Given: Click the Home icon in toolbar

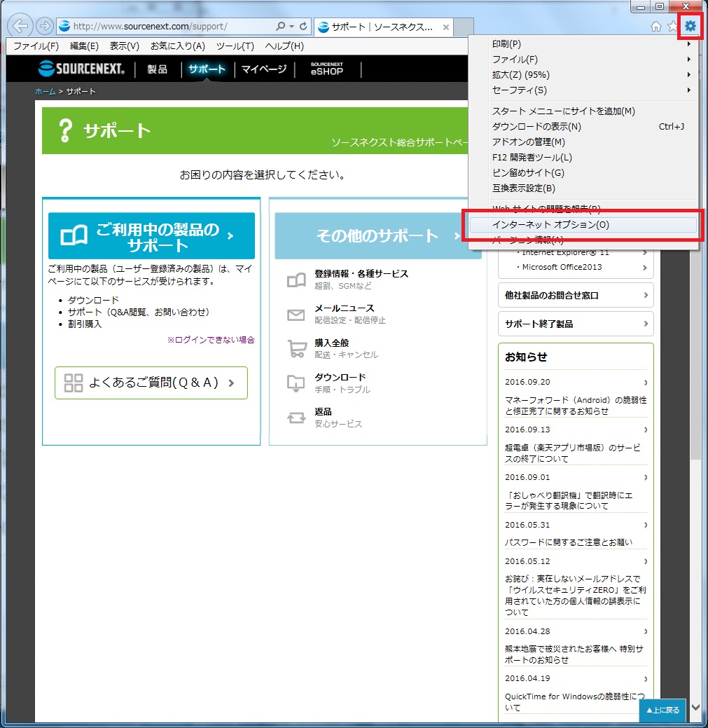Looking at the screenshot, I should point(656,27).
